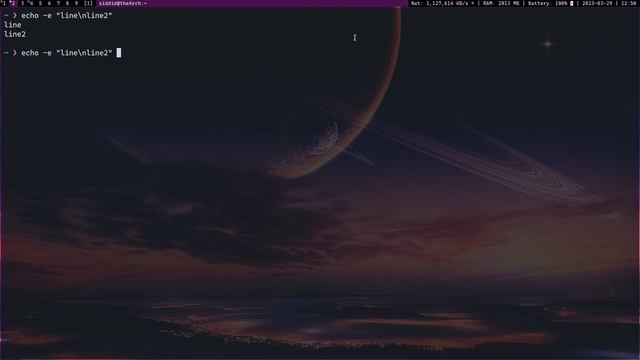Screen dimensions: 640x360
Task: Click the [1] layout indicator
Action: click(88, 3)
